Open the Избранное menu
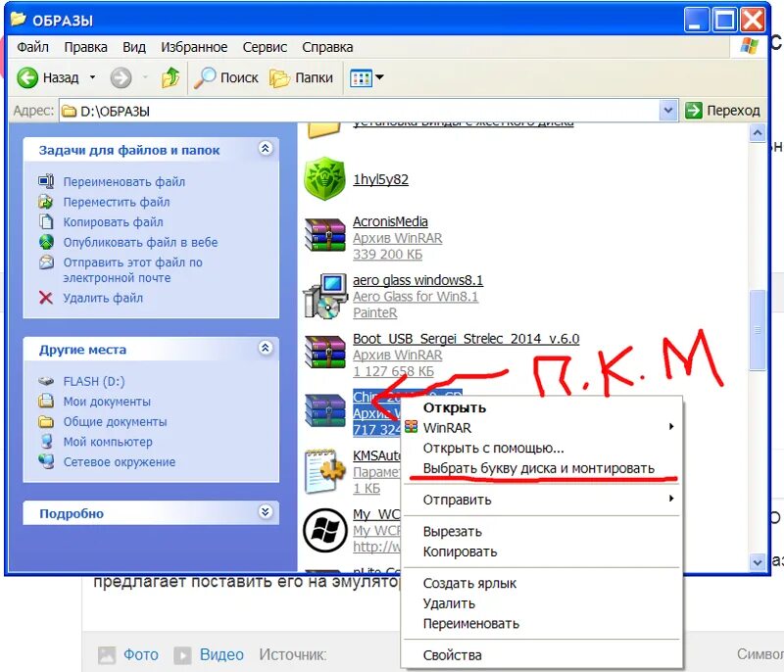The width and height of the screenshot is (784, 672). click(194, 47)
